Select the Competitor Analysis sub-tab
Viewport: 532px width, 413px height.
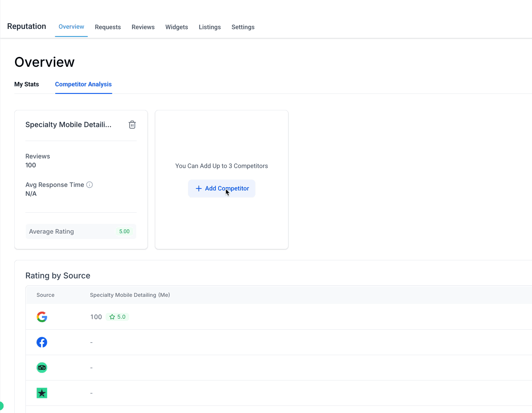[x=83, y=84]
